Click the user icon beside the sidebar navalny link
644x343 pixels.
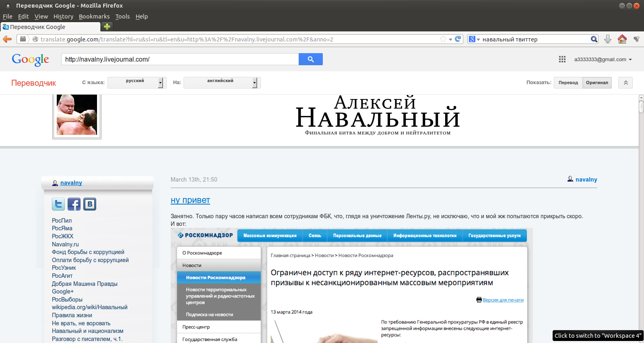(55, 183)
